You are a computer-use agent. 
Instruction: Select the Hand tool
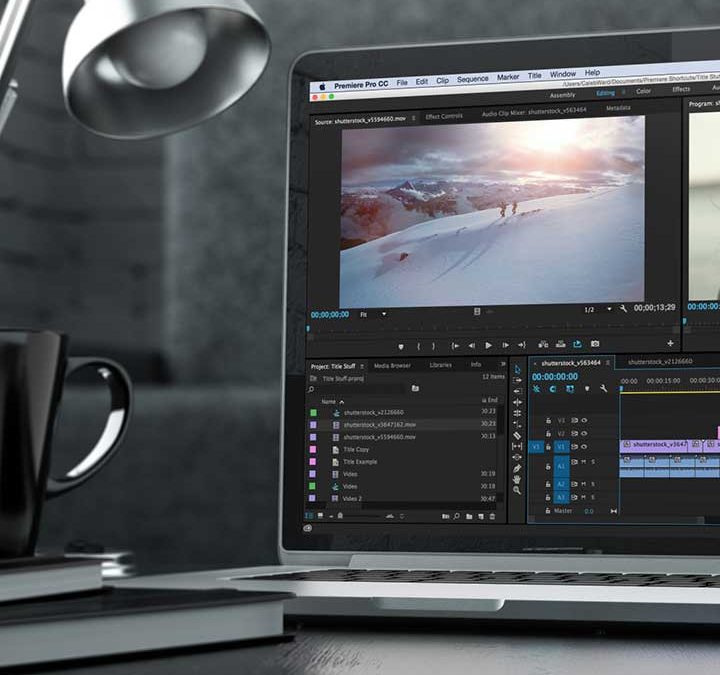coord(517,479)
